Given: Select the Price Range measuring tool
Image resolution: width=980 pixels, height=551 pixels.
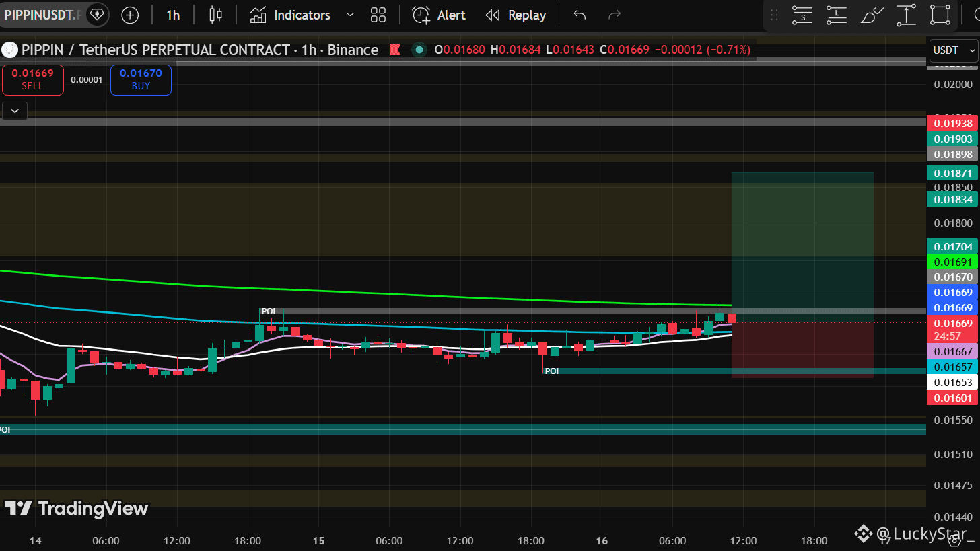Looking at the screenshot, I should pyautogui.click(x=907, y=15).
